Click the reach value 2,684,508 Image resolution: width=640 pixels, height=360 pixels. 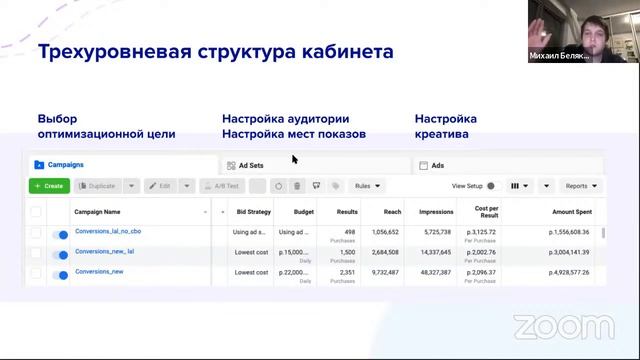(385, 252)
